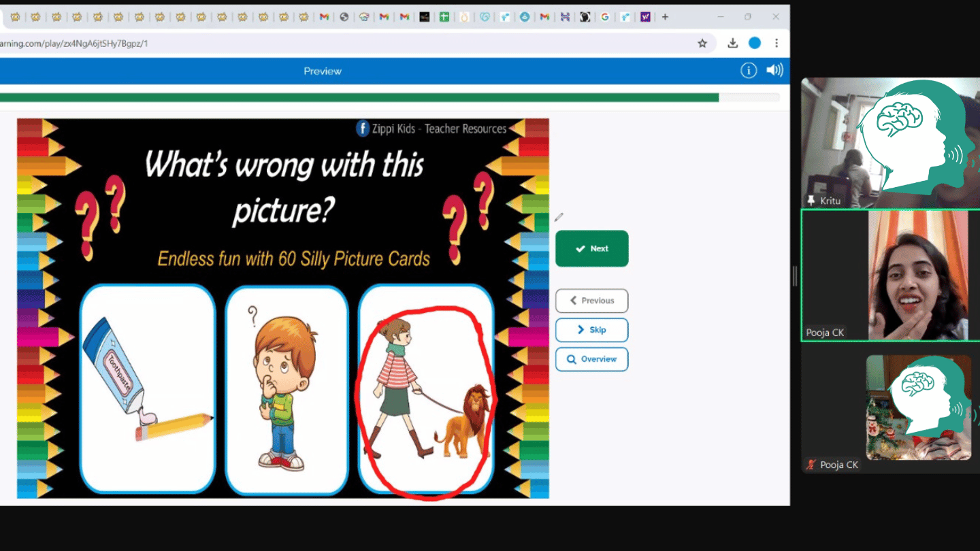This screenshot has width=980, height=551.
Task: Open a new browser tab
Action: [x=665, y=17]
